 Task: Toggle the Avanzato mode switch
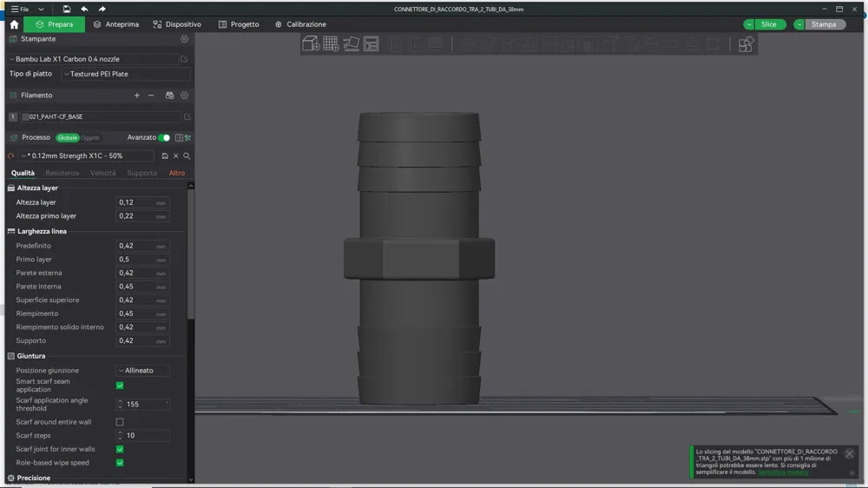click(x=164, y=137)
